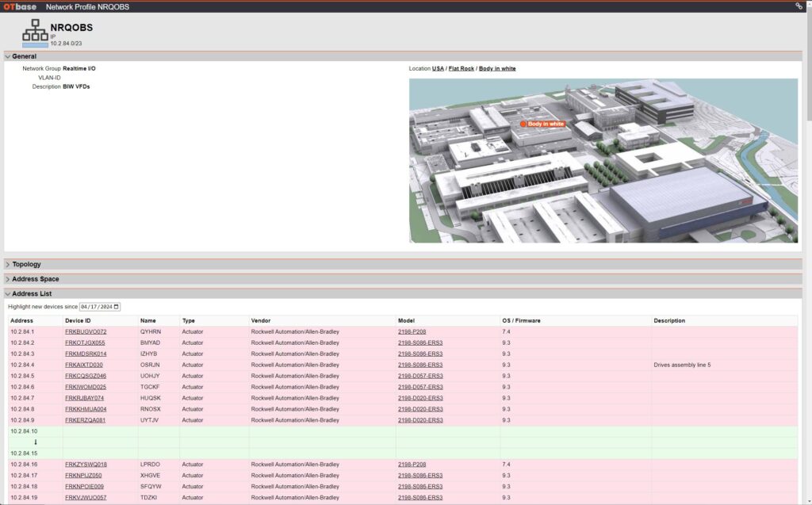The height and width of the screenshot is (505, 812).
Task: Open device FRKBUGVO072
Action: click(x=86, y=331)
